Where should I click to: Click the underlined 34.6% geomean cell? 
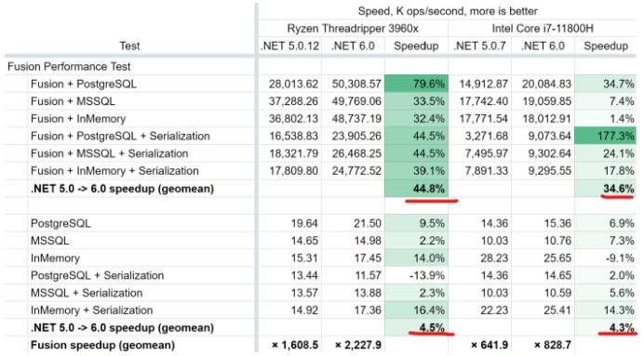click(606, 189)
